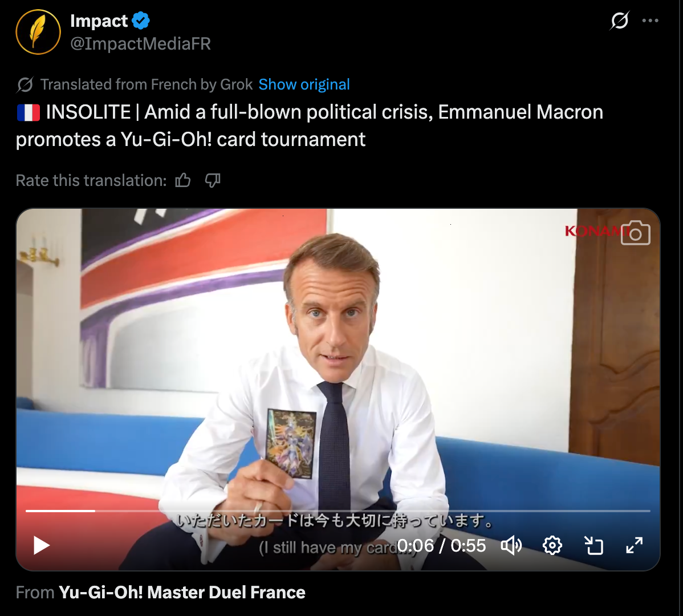Screen dimensions: 683x616
Task: Click the camera icon on video
Action: pos(636,233)
